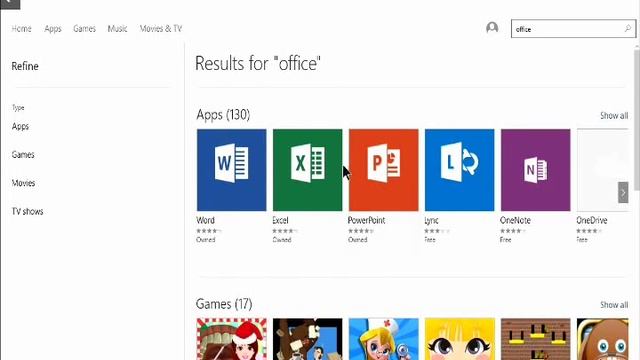
Task: Refine results by Movies type
Action: [x=23, y=183]
